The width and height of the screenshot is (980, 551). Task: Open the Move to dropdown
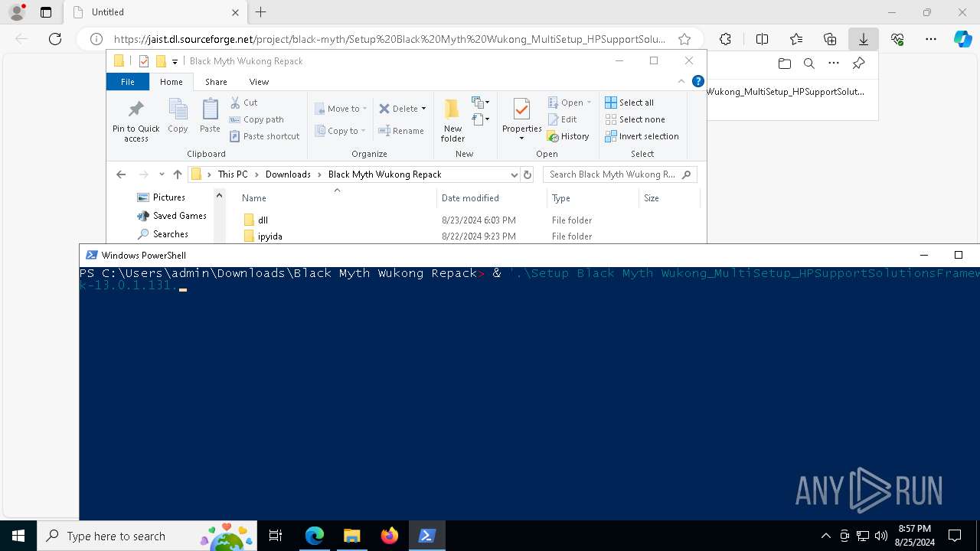(341, 109)
